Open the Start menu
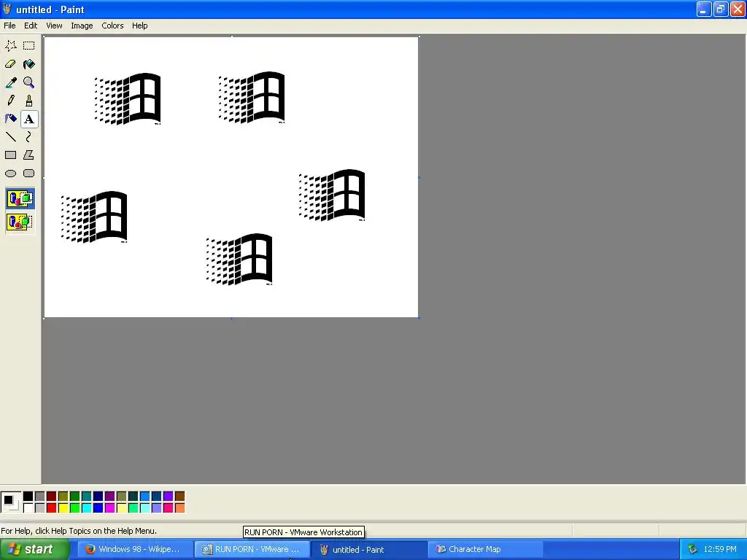 (x=34, y=550)
